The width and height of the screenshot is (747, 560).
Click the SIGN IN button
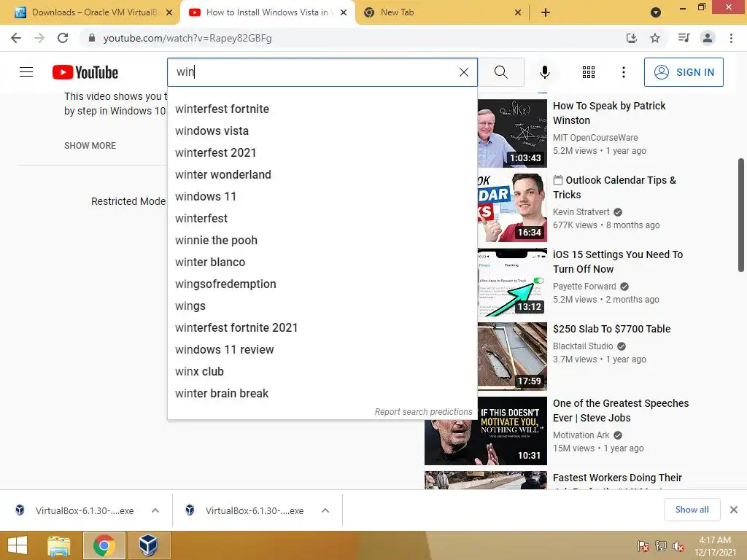683,72
